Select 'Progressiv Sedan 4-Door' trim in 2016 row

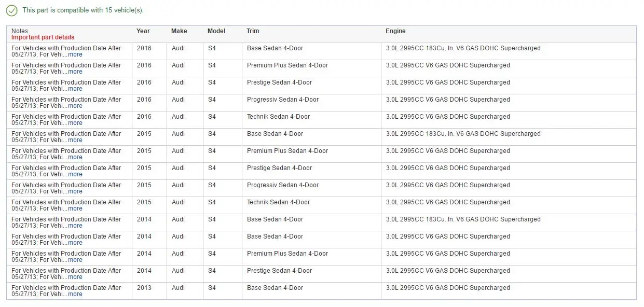point(283,100)
